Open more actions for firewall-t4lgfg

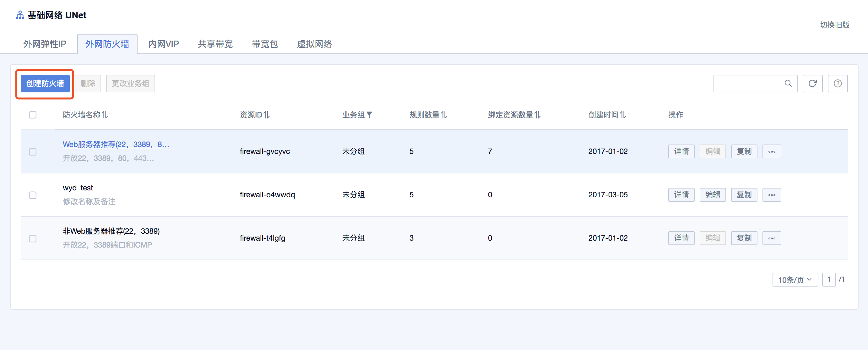[x=771, y=238]
